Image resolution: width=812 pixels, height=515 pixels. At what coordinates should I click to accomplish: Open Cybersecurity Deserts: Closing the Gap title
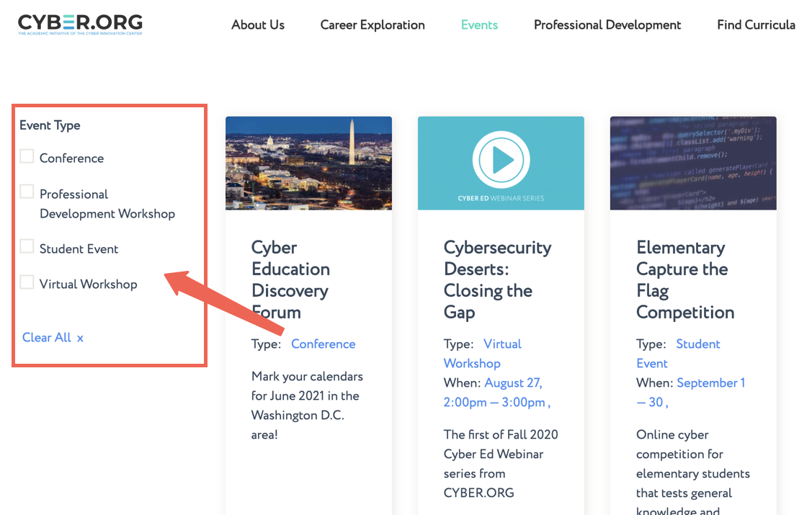(497, 279)
